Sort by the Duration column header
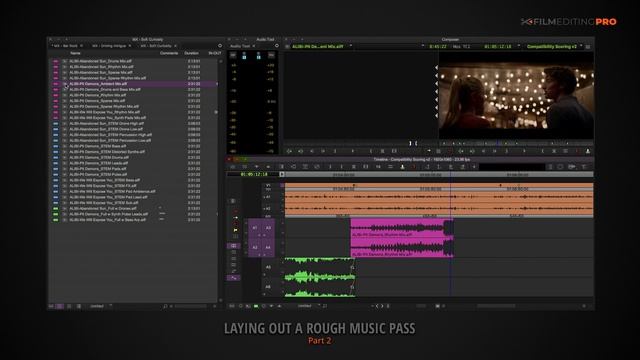The height and width of the screenshot is (360, 640). [x=191, y=53]
